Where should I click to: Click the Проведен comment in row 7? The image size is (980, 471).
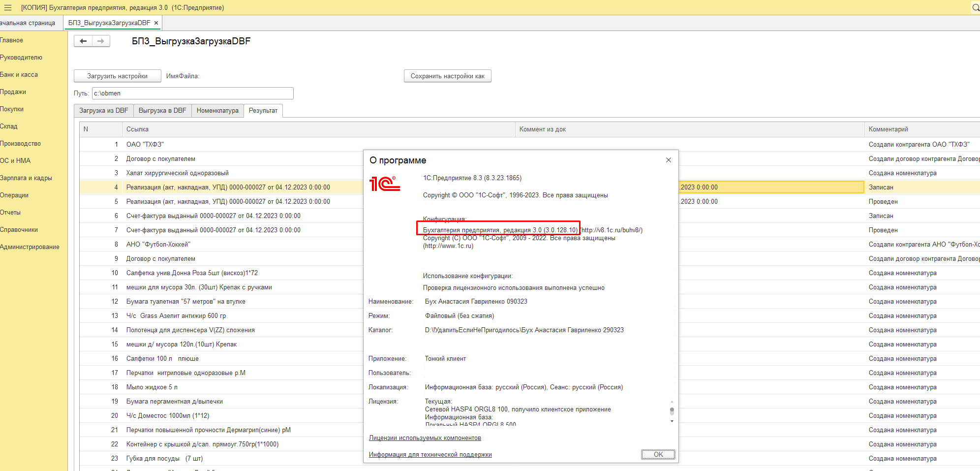pos(883,230)
